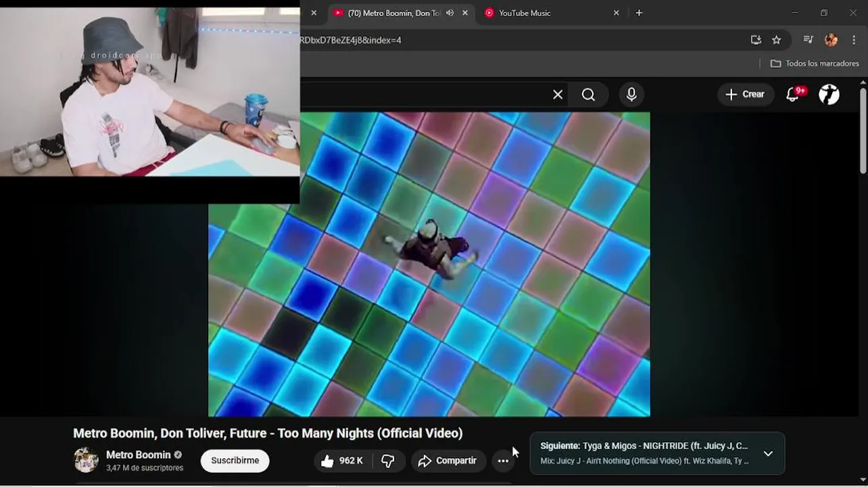
Task: Click the address bar URL text
Action: 351,40
